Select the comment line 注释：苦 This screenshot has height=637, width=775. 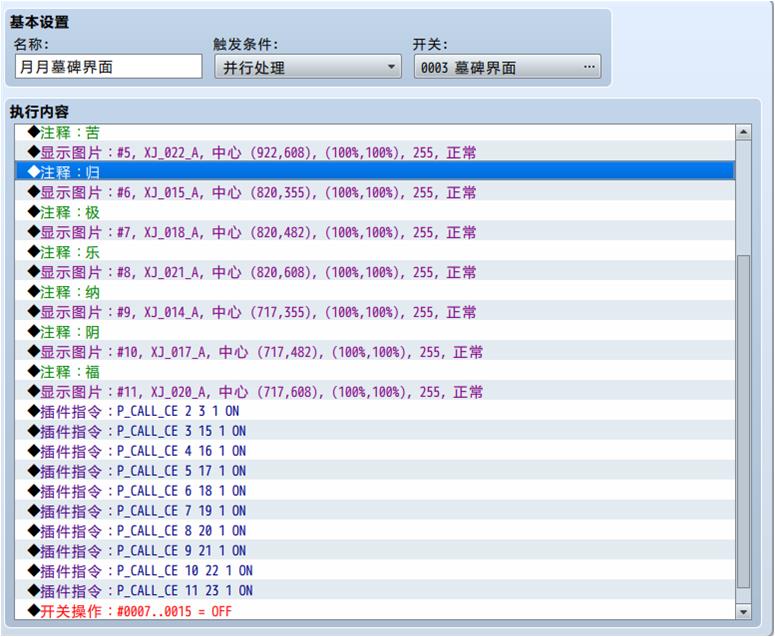[x=375, y=132]
